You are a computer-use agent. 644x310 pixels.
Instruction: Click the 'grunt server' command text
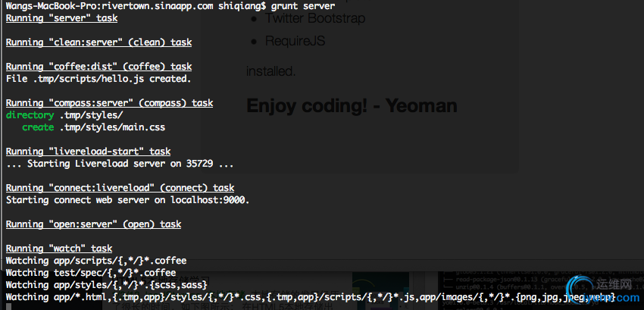pos(303,6)
